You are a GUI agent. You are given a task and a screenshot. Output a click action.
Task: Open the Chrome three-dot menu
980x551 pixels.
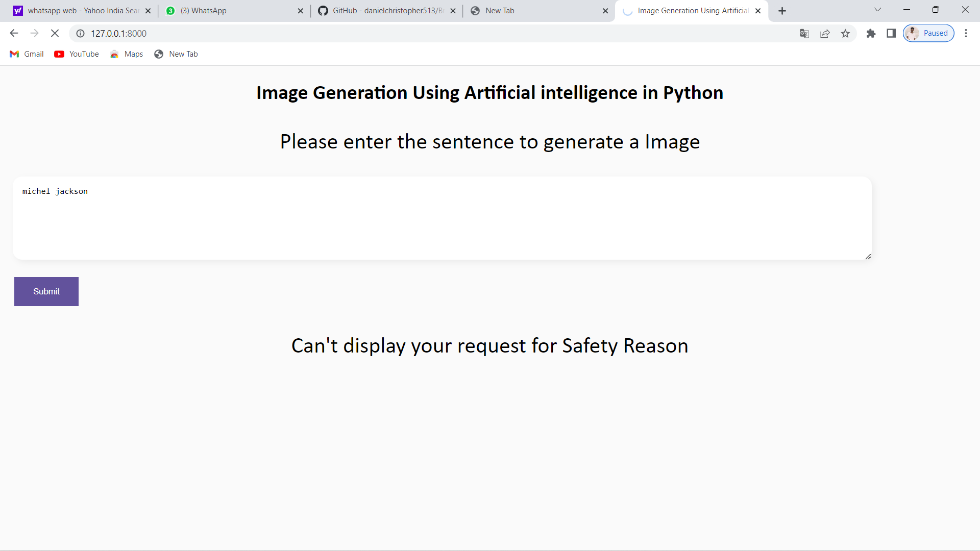coord(966,33)
